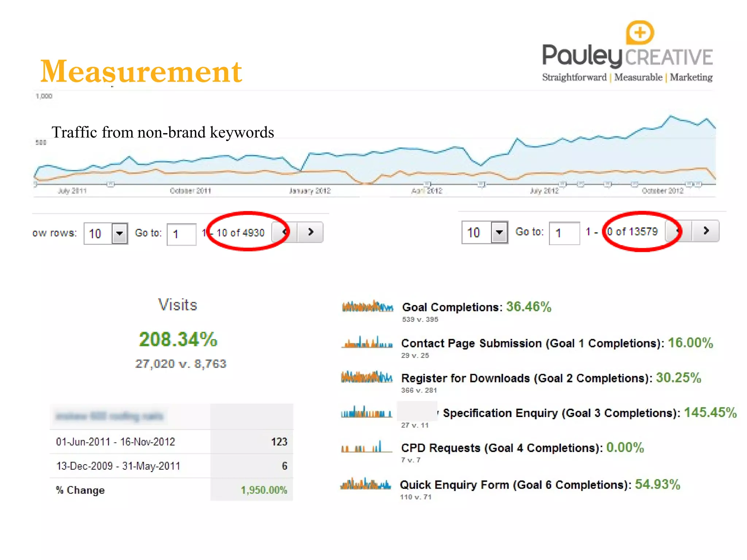Click the 110 v. 71 comparison text
747x560 pixels.
coord(416,497)
